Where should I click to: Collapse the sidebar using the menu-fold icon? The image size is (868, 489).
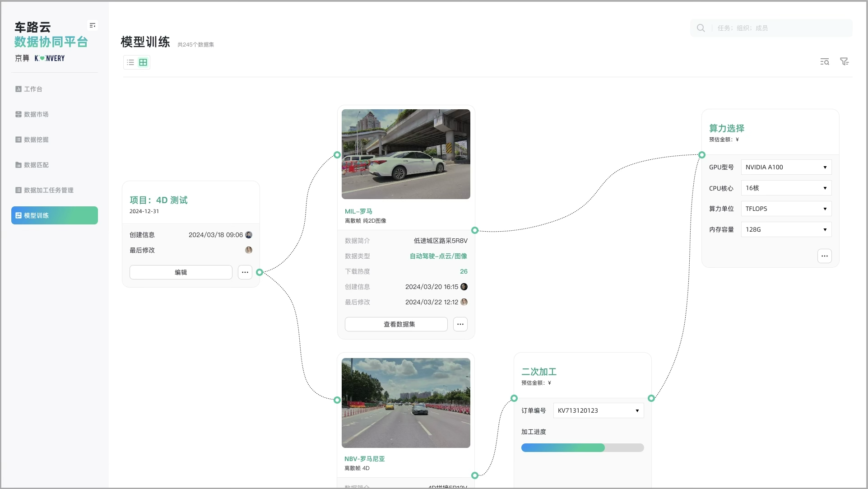[x=92, y=25]
